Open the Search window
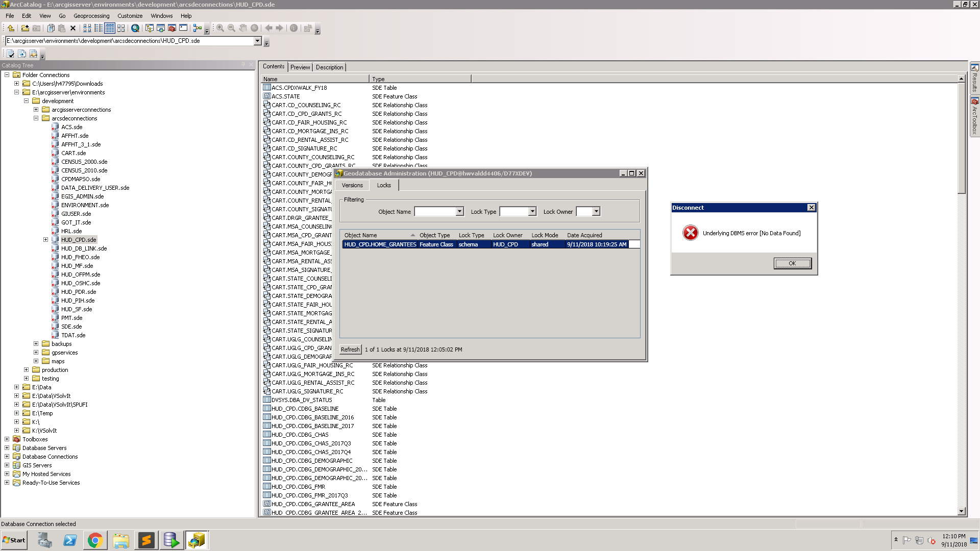This screenshot has width=980, height=551. (x=135, y=29)
